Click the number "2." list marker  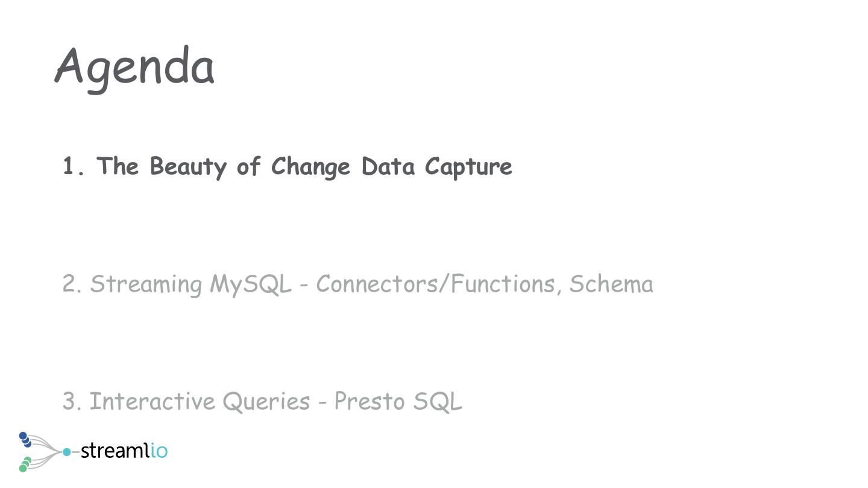[x=72, y=284]
